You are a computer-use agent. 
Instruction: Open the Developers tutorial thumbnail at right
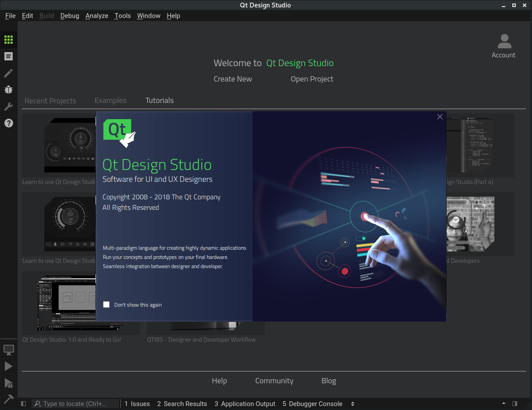(x=480, y=224)
